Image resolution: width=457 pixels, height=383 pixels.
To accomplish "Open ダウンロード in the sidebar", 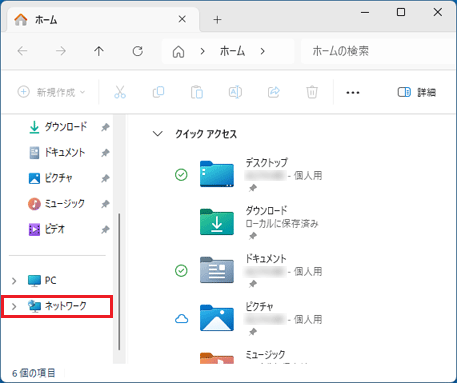I will pyautogui.click(x=66, y=127).
